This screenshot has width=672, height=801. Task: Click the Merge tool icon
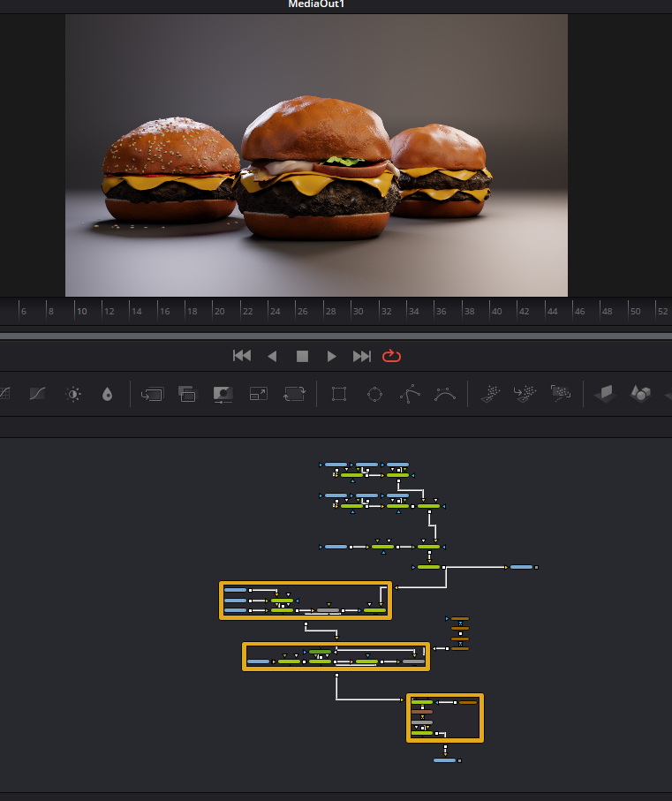coord(152,395)
